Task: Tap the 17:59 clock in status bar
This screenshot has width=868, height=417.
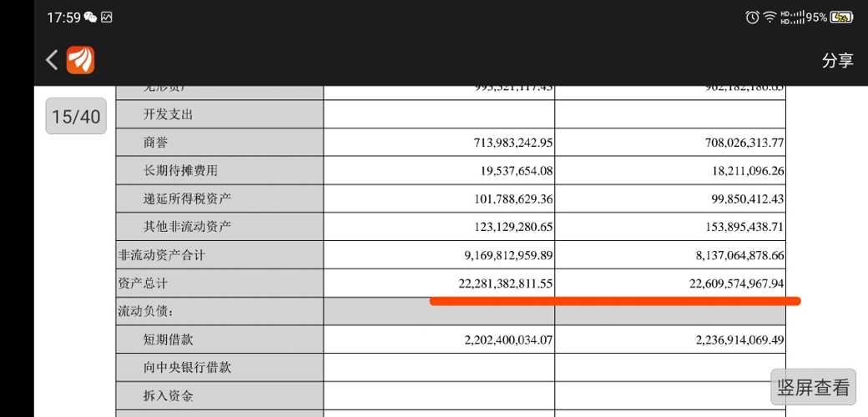Action: pos(63,18)
